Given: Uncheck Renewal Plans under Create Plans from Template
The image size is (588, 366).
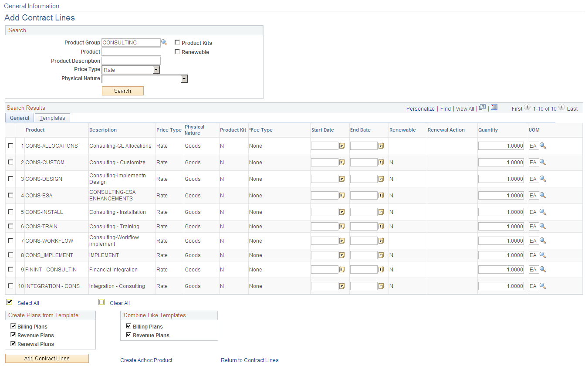Looking at the screenshot, I should coord(13,343).
